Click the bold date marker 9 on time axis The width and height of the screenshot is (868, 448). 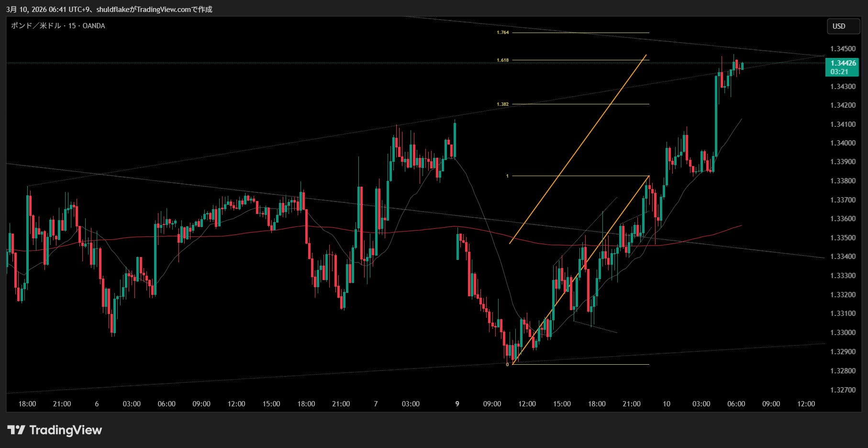coord(457,404)
